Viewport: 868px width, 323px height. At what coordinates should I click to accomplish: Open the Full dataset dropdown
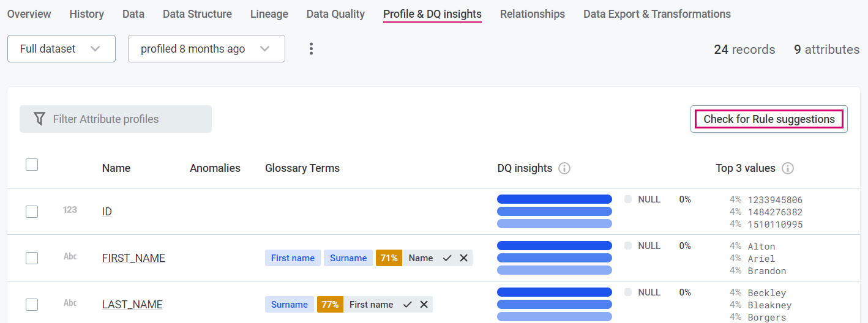click(61, 49)
